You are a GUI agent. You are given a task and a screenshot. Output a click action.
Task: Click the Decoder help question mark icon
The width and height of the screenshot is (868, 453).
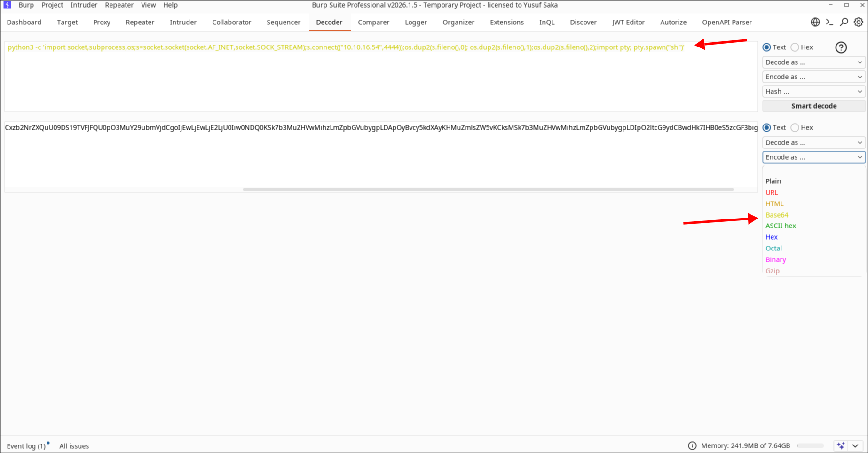(841, 47)
